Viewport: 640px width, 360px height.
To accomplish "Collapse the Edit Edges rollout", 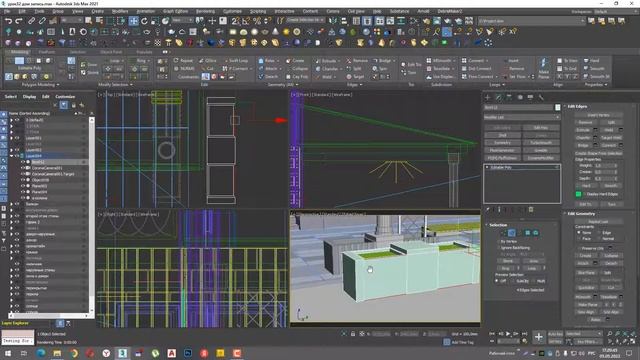I will coord(577,106).
